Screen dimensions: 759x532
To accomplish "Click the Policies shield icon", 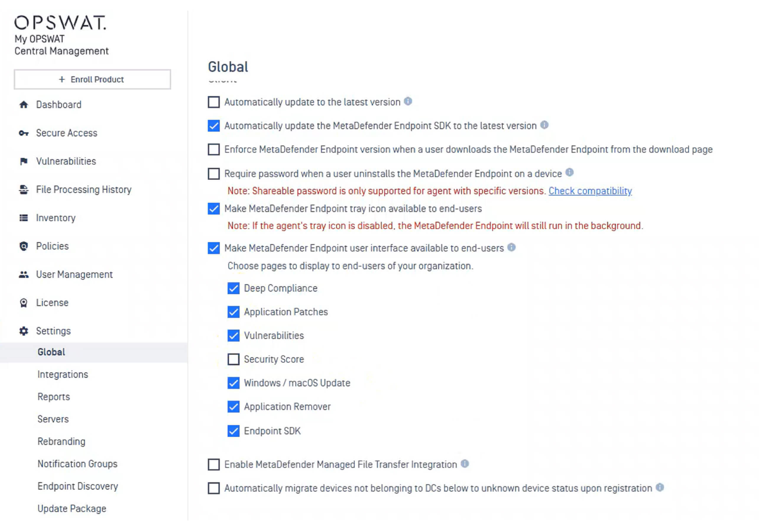I will (x=23, y=246).
